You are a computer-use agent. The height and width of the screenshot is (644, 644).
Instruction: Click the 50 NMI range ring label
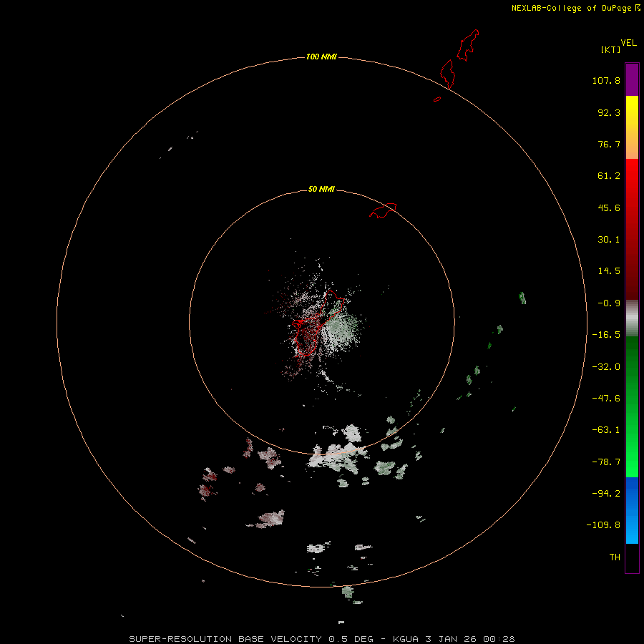(321, 189)
